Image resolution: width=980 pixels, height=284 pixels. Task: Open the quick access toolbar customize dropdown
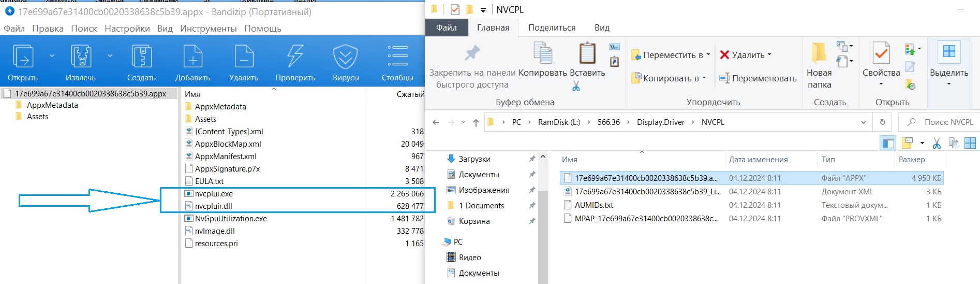click(483, 10)
